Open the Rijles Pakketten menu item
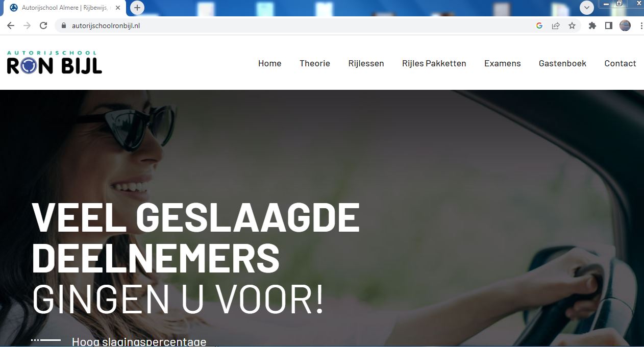The height and width of the screenshot is (347, 644). [x=434, y=63]
